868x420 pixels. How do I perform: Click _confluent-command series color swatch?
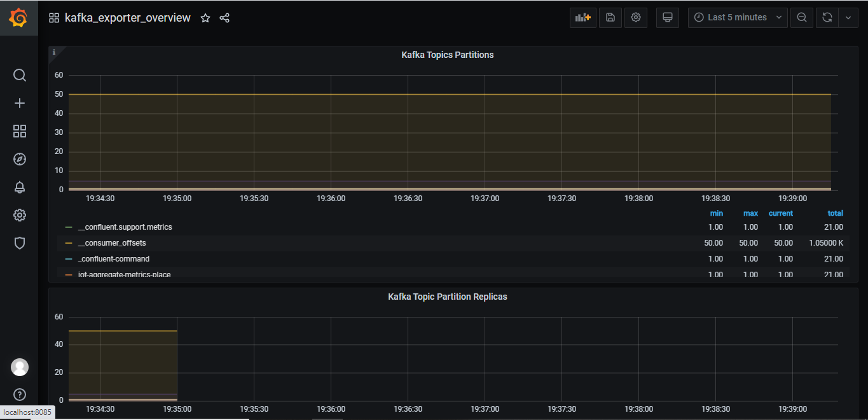(69, 259)
